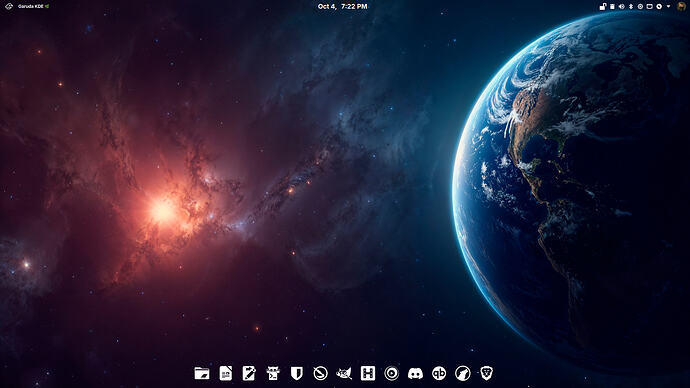Open qBittorrent from the dock

(x=439, y=373)
